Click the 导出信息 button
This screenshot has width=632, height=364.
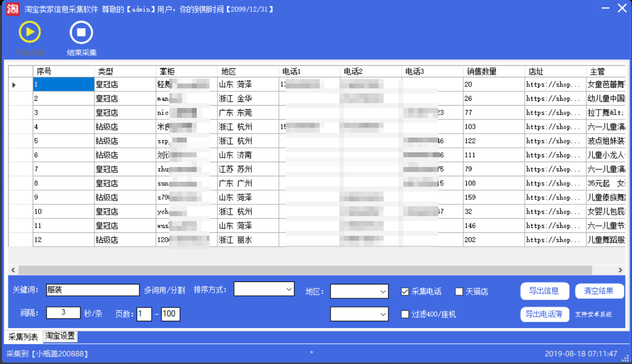click(x=544, y=291)
